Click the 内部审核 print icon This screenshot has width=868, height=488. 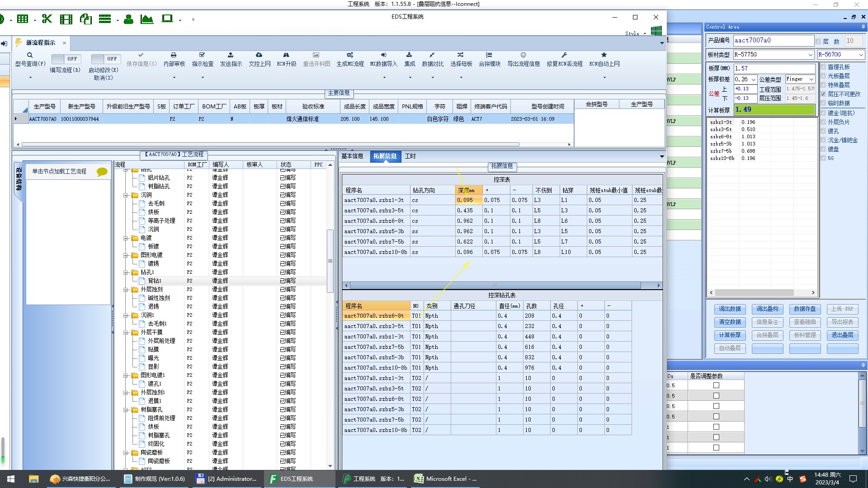[x=174, y=55]
